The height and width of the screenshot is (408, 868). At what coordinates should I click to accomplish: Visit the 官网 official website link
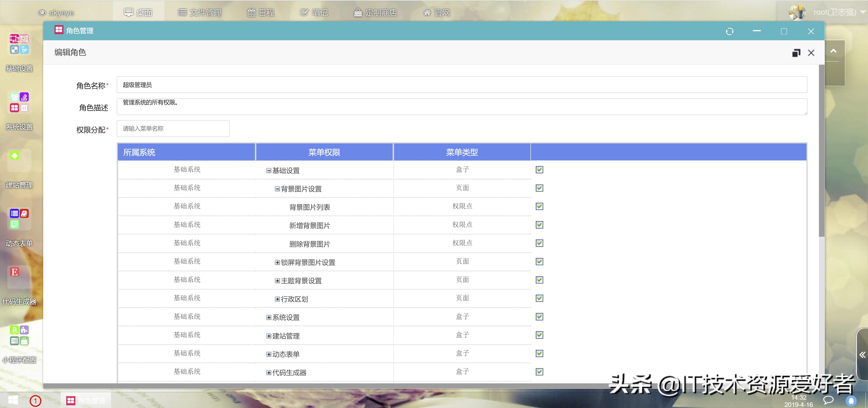(x=436, y=12)
